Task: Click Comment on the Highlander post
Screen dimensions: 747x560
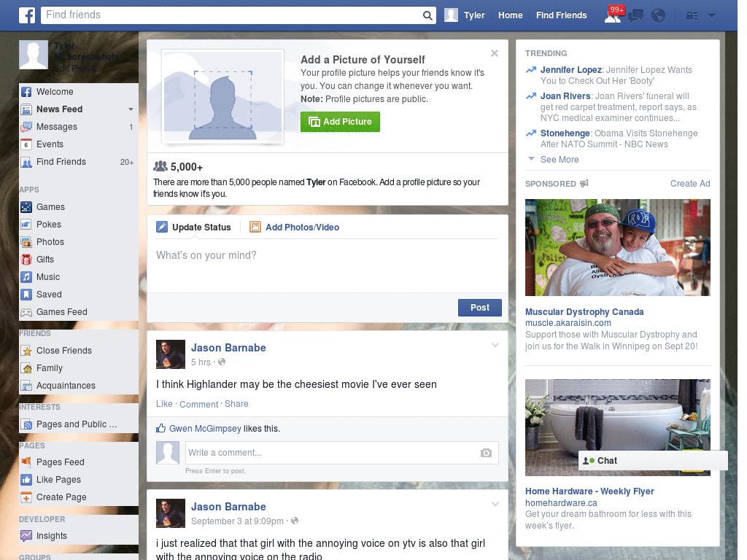Action: coord(198,404)
